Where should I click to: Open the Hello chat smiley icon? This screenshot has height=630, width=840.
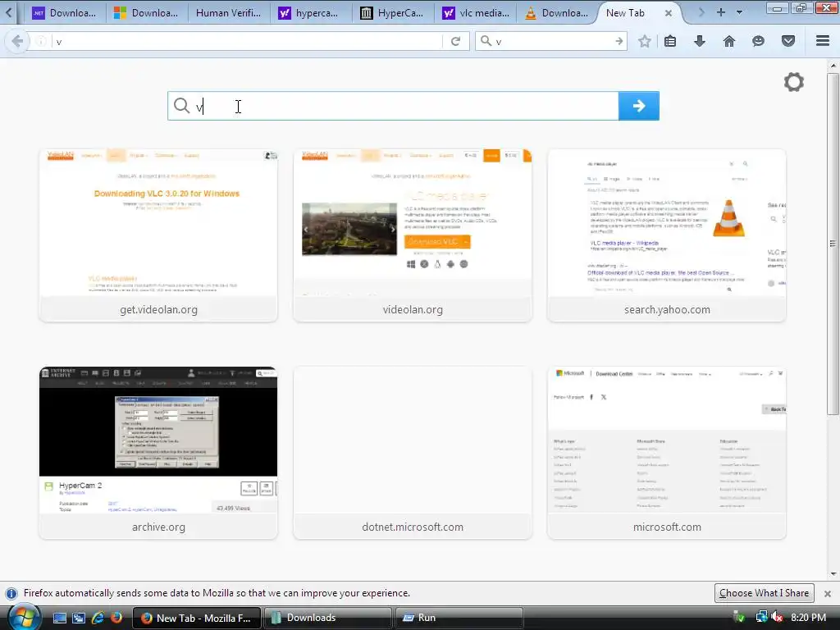point(758,41)
